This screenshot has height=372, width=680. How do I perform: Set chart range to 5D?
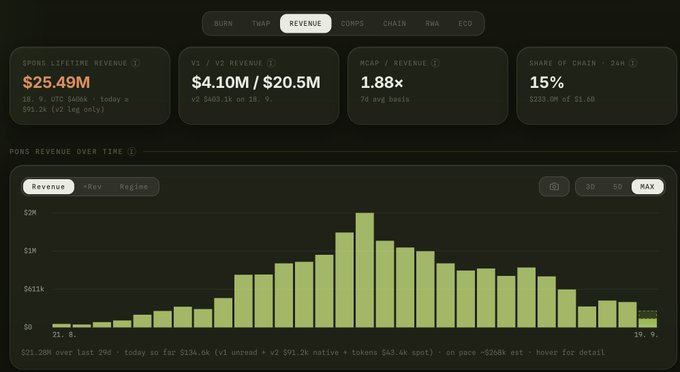pos(618,186)
